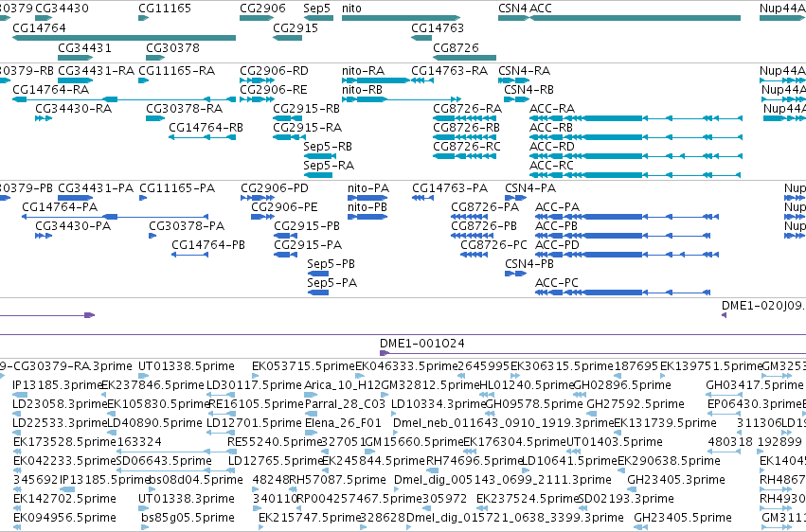Select the CG11165 gene label
Viewport: 806px width, 532px height.
[x=165, y=9]
